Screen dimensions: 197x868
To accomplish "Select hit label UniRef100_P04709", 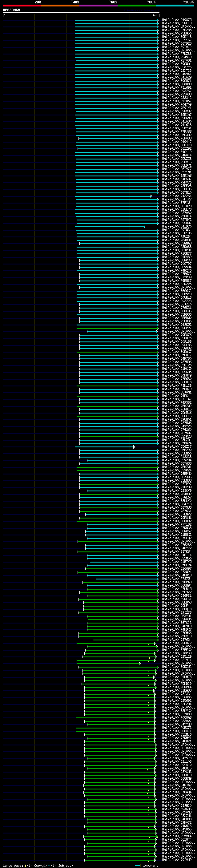I will [x=176, y=104].
